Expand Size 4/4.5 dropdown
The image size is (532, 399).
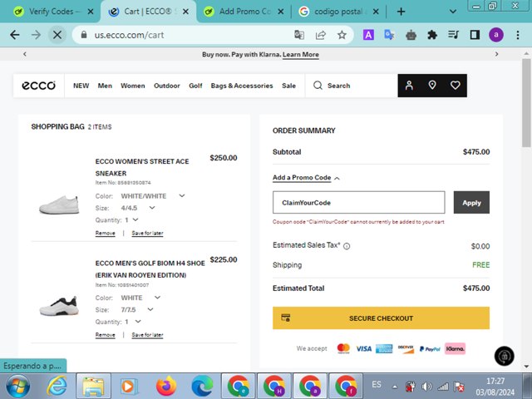[152, 208]
